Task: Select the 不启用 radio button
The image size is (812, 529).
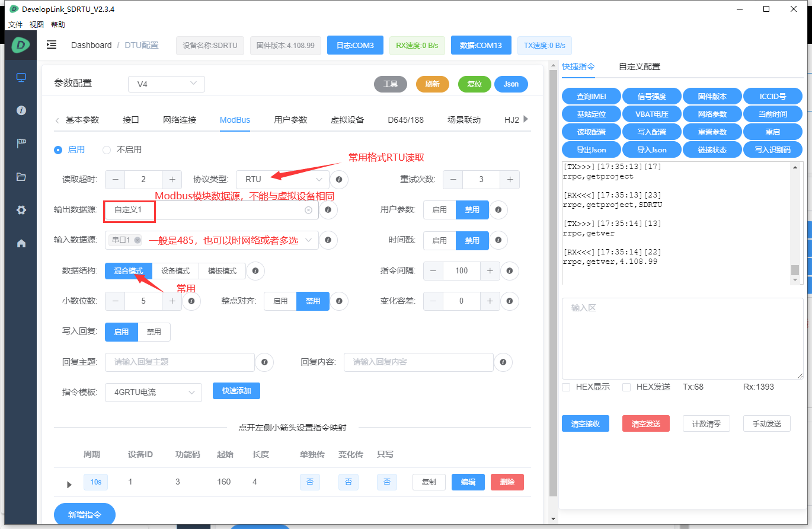Action: click(107, 150)
